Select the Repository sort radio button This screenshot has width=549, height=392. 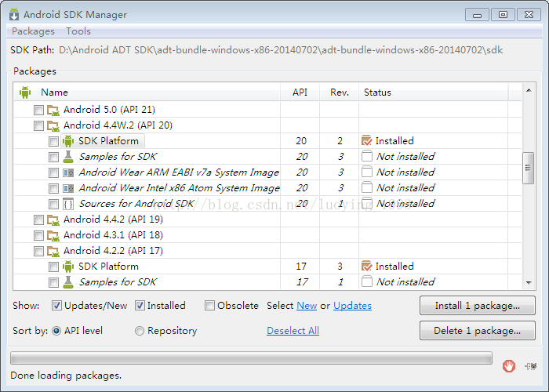140,331
